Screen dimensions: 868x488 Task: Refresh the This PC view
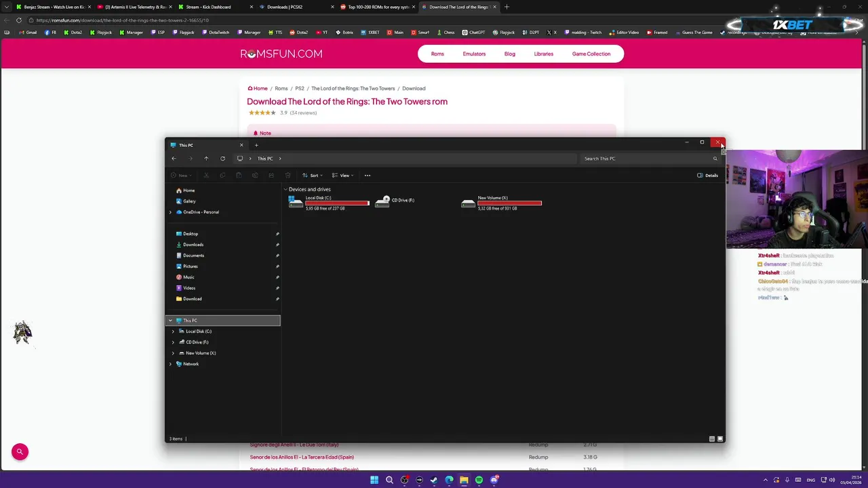click(x=222, y=159)
